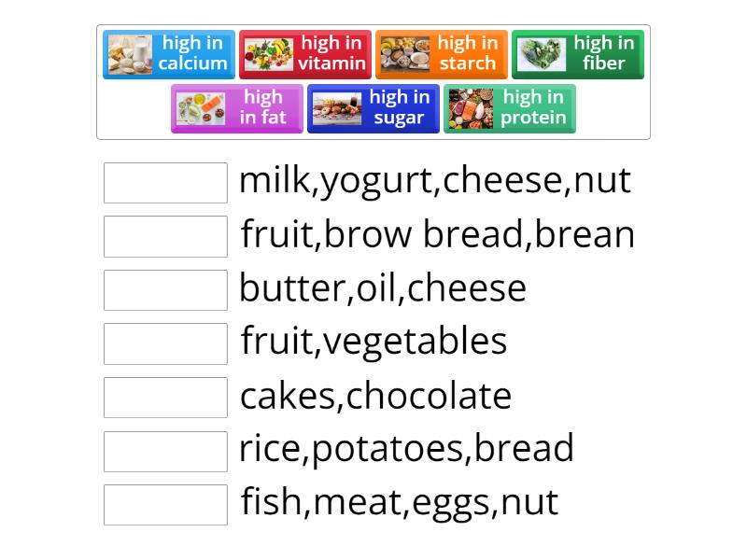Click the answer box beside 'fruit,vegetables'
747x560 pixels.
click(x=164, y=342)
